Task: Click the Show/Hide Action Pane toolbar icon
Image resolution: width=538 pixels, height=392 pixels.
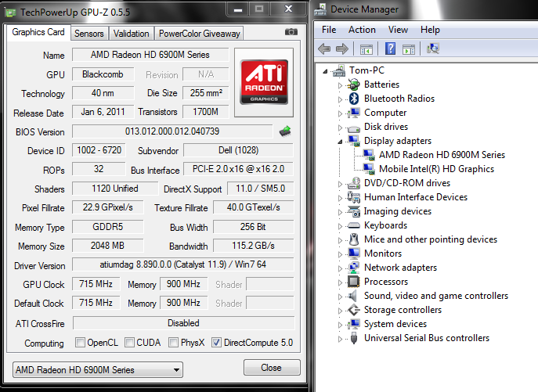Action: [x=409, y=49]
